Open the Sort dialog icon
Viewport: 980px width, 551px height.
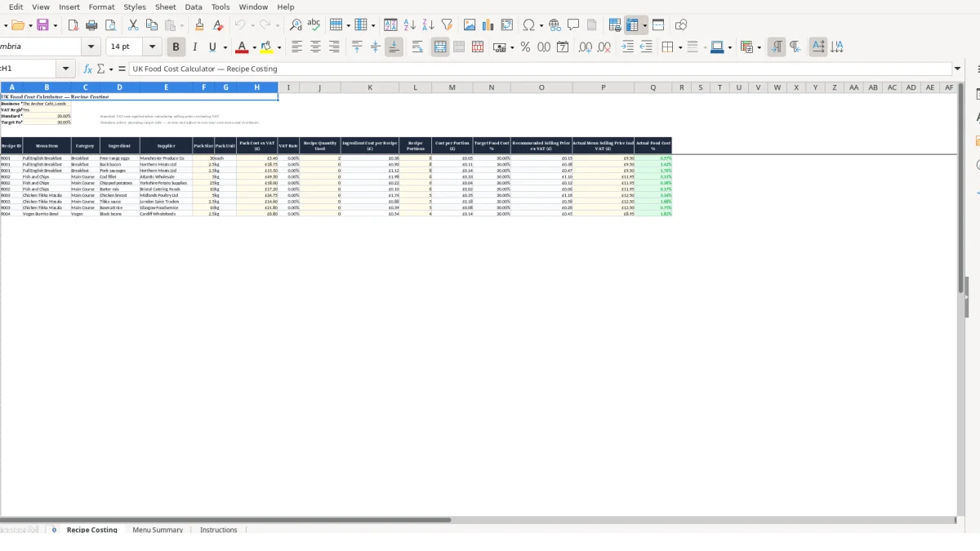click(x=391, y=25)
